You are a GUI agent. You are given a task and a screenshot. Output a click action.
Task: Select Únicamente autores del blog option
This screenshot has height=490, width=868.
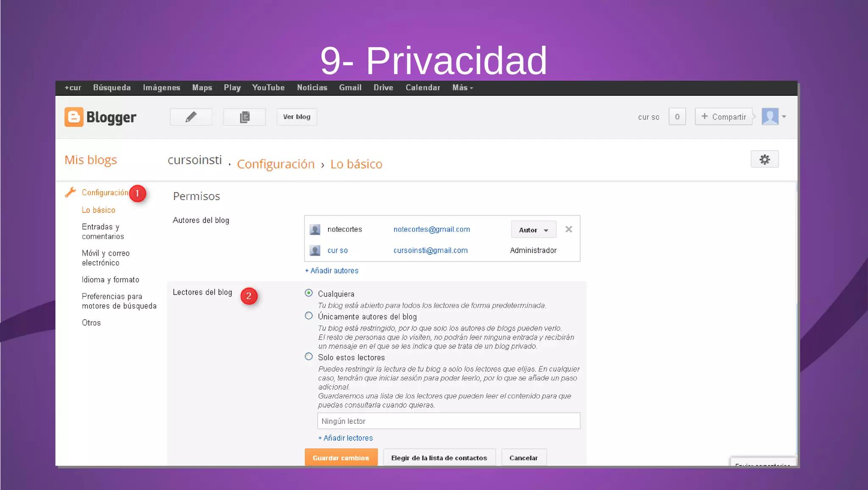(309, 316)
